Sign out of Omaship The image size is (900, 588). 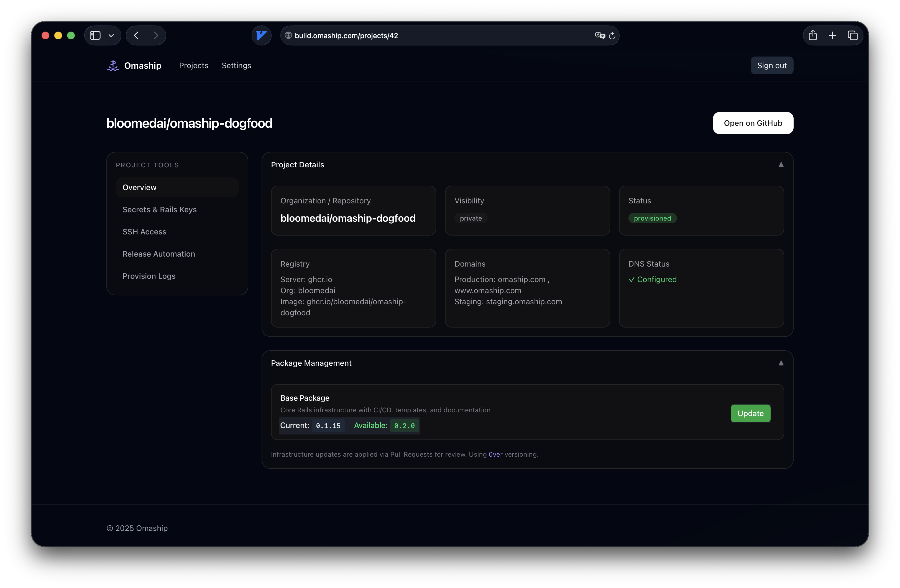click(x=772, y=65)
